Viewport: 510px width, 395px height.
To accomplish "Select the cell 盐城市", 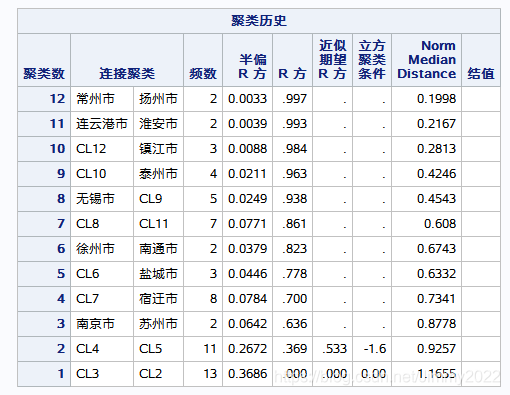I will 158,274.
